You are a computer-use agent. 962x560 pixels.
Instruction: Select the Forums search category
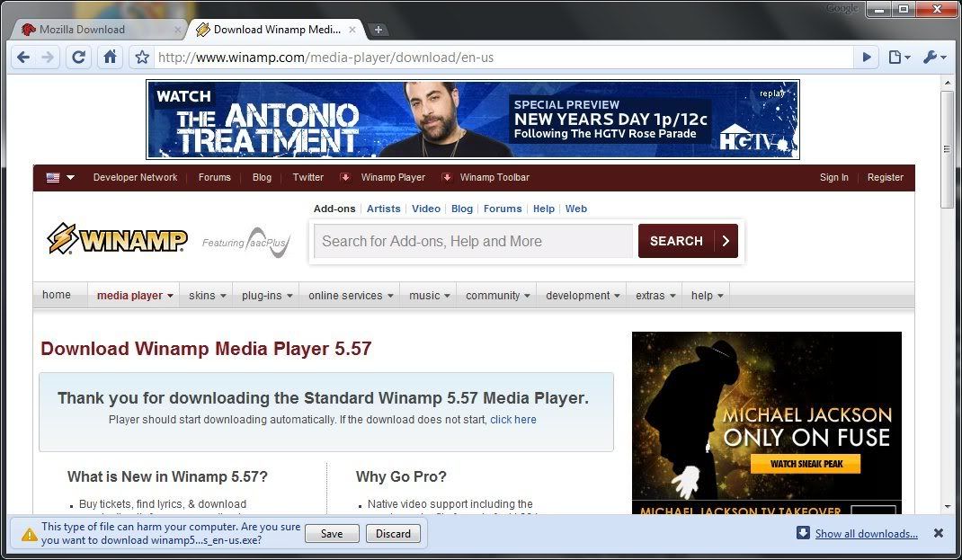click(503, 209)
